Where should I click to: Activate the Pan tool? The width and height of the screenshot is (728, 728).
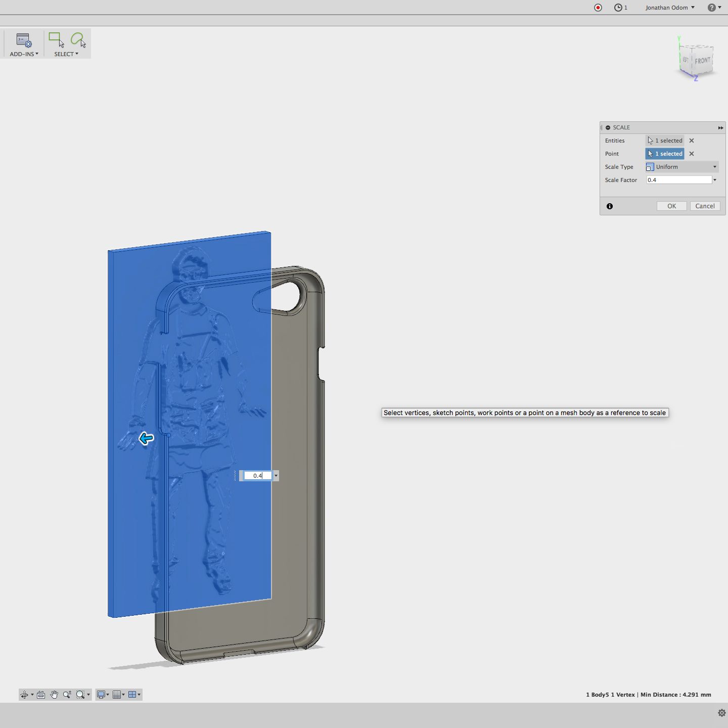tap(54, 694)
